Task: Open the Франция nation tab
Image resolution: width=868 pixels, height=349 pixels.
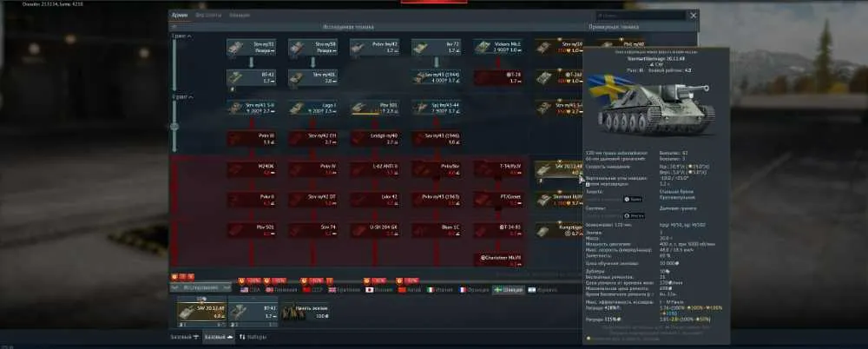Action: [x=474, y=290]
